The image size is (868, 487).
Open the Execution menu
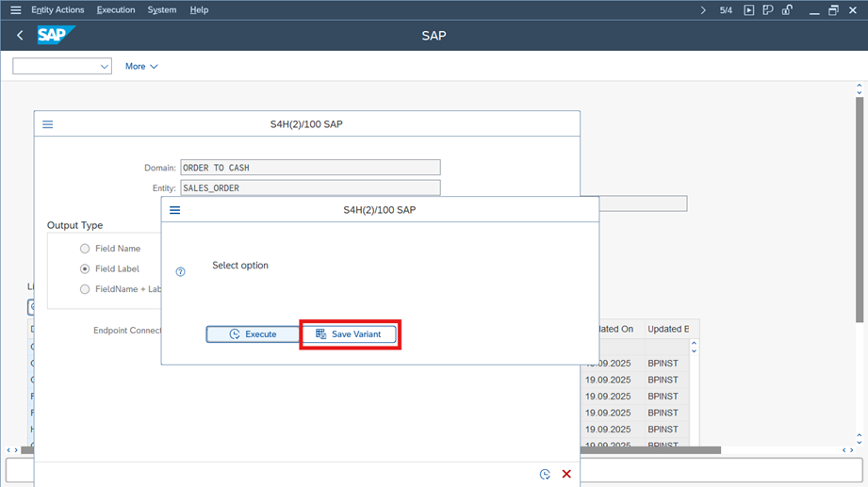pyautogui.click(x=116, y=10)
